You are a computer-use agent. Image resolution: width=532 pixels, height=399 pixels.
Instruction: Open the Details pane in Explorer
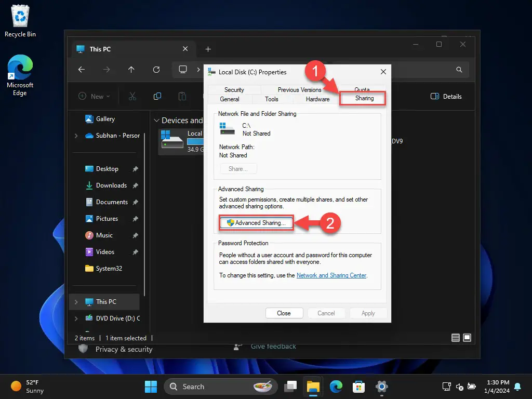tap(446, 97)
